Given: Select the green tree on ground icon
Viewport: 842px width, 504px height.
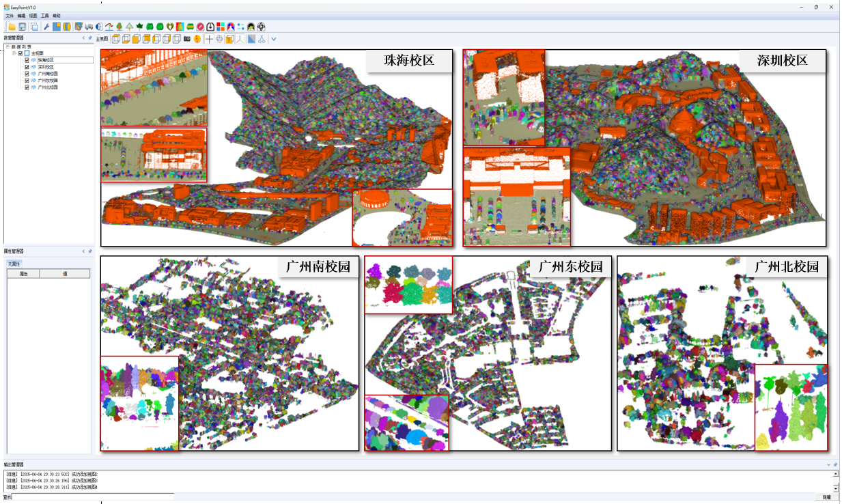Looking at the screenshot, I should click(x=120, y=27).
